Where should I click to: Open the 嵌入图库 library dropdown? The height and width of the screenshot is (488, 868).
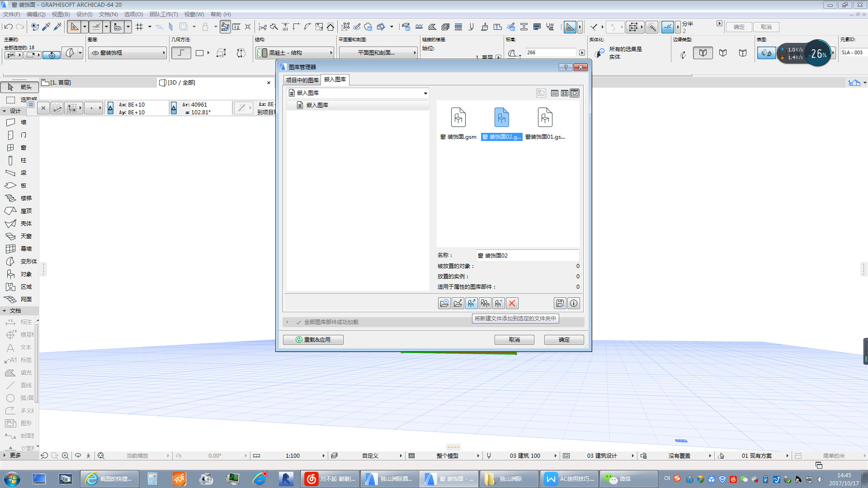[358, 93]
